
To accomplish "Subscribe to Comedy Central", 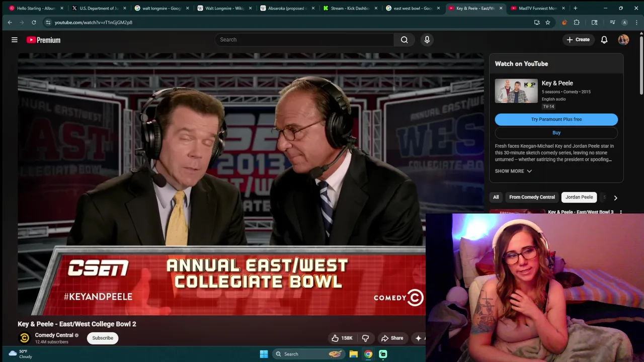I will coord(103,338).
